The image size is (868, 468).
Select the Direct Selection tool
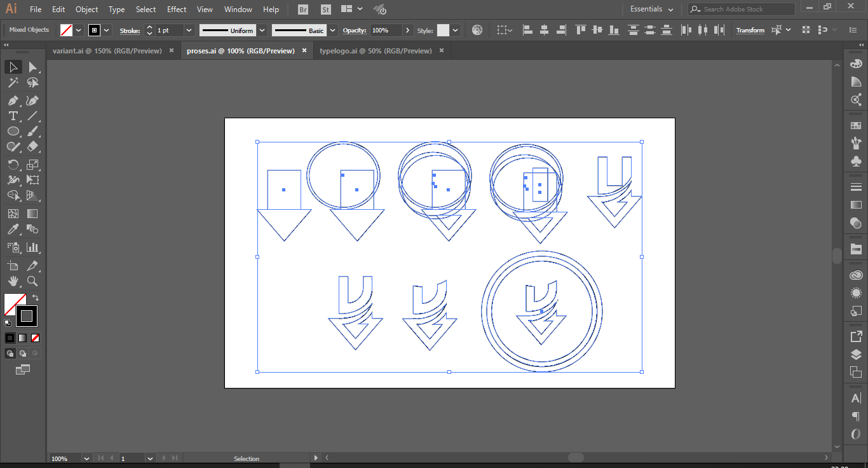[x=33, y=67]
